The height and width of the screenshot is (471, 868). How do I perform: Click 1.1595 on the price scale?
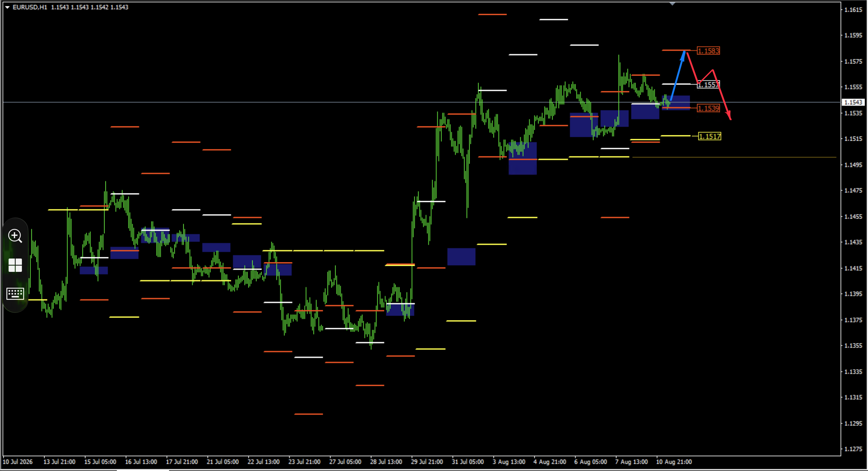click(853, 35)
